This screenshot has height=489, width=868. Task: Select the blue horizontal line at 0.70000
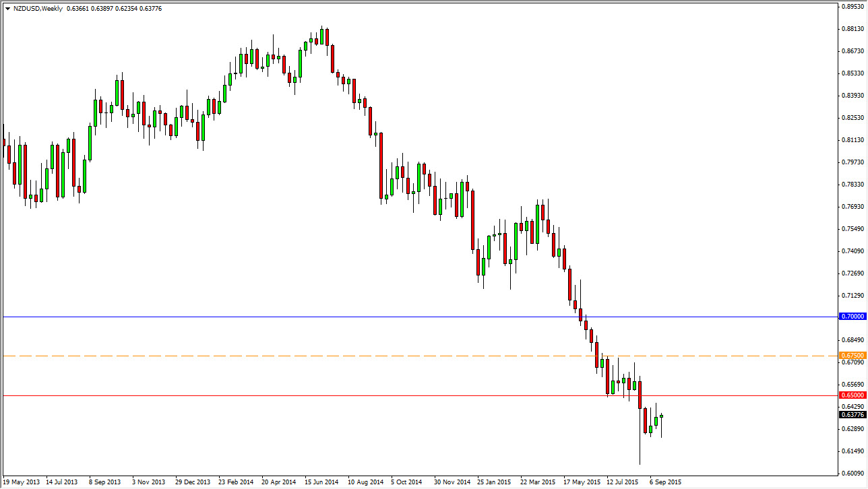(x=404, y=316)
